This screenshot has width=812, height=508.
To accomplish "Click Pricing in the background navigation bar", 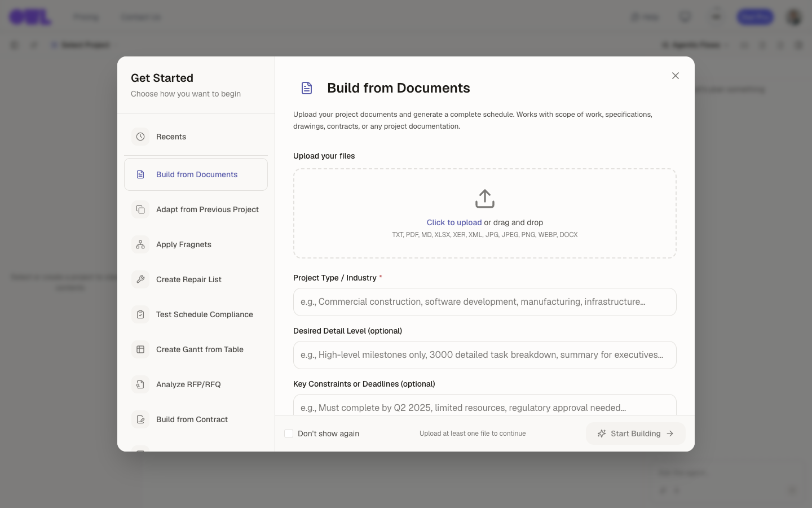I will point(86,17).
